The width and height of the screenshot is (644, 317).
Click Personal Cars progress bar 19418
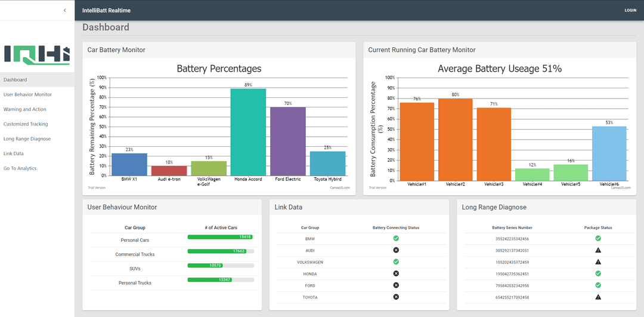click(x=221, y=237)
